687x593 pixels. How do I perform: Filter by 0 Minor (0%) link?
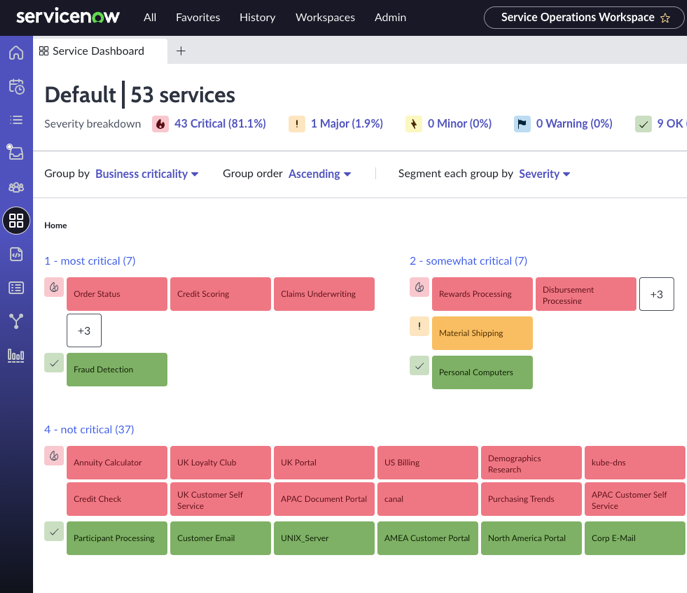[460, 124]
